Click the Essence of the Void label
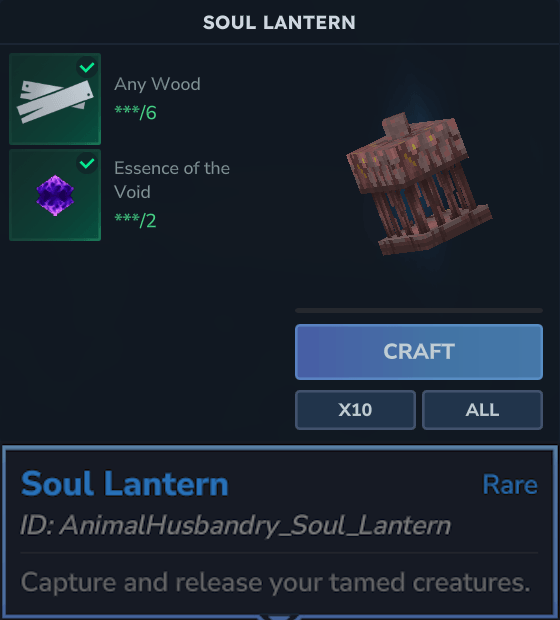560x620 pixels. (172, 180)
